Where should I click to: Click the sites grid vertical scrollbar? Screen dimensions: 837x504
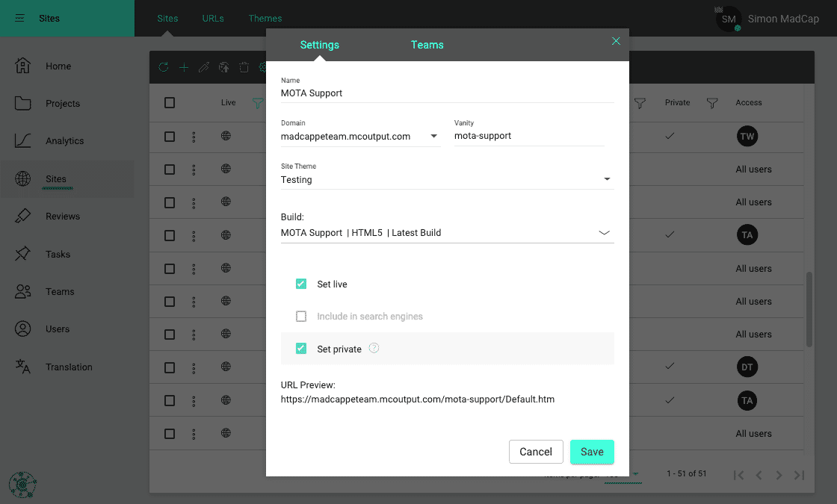[x=809, y=309]
